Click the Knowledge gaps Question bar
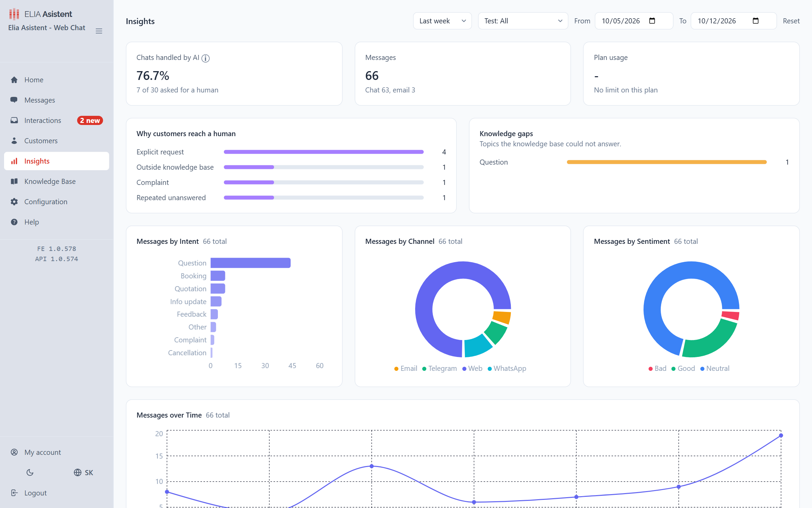The height and width of the screenshot is (508, 812). 667,162
